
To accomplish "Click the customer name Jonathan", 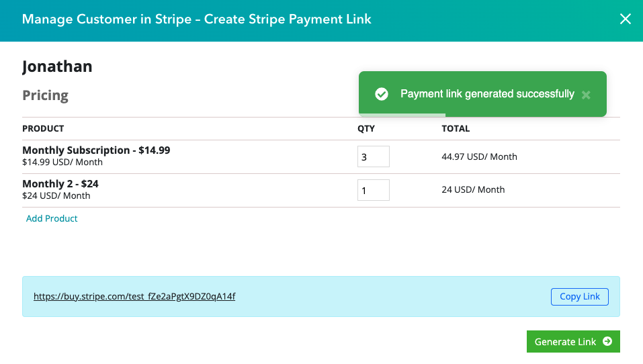I will [x=57, y=66].
